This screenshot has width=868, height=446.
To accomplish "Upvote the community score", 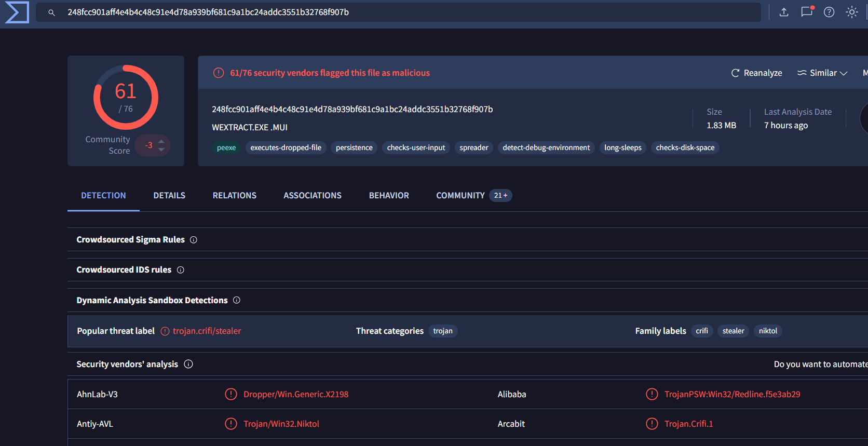I will 161,141.
